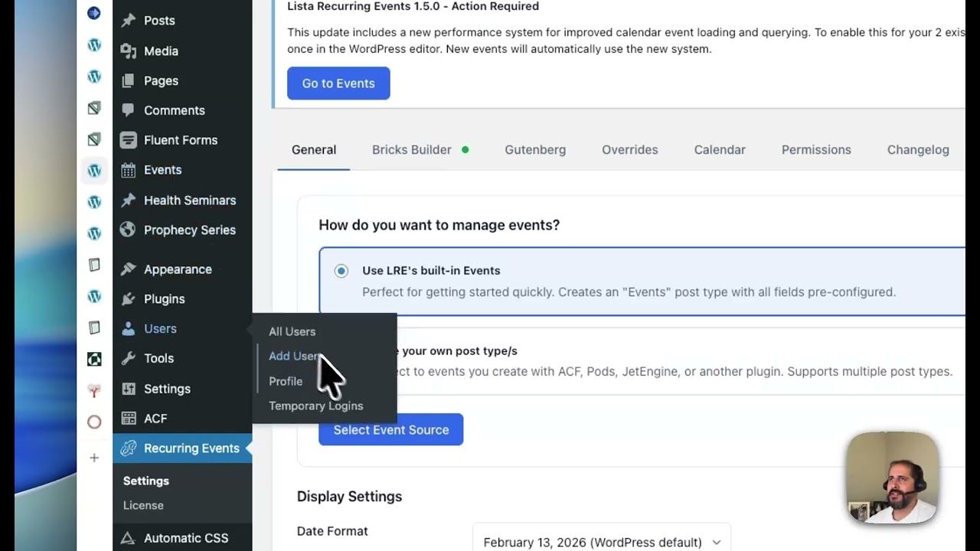
Task: Open Profile from Users flyout
Action: point(286,381)
